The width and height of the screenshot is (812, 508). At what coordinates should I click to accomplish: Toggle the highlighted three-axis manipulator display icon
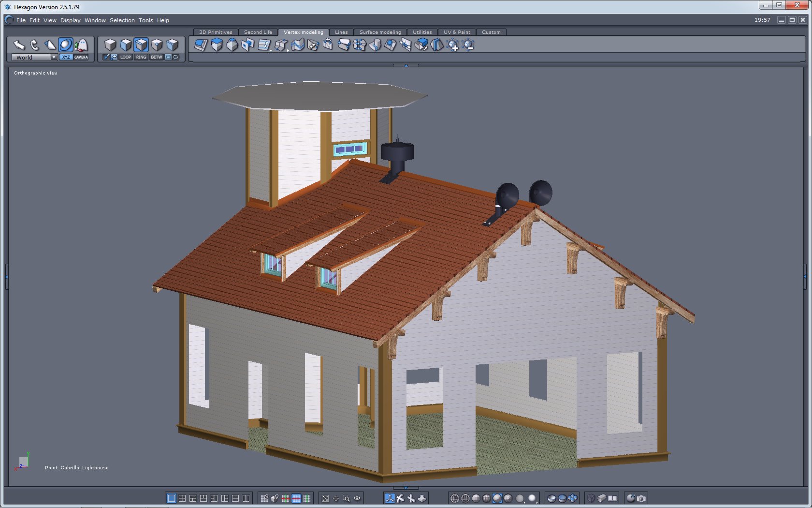click(390, 498)
